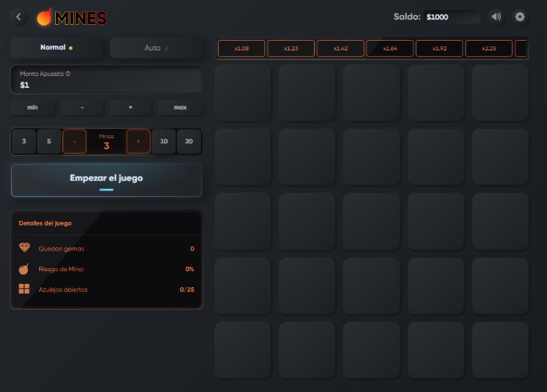Click the gem icon in game details
The height and width of the screenshot is (392, 547).
coord(24,249)
